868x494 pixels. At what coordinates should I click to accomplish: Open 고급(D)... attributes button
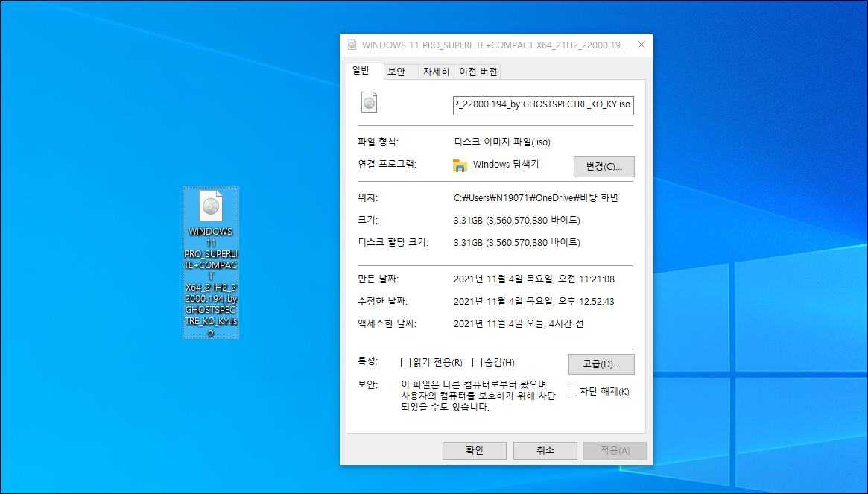601,364
